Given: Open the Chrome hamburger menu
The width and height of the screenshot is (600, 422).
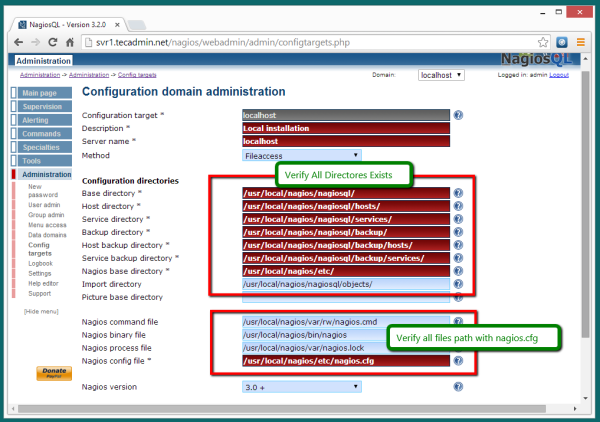Looking at the screenshot, I should click(x=582, y=42).
